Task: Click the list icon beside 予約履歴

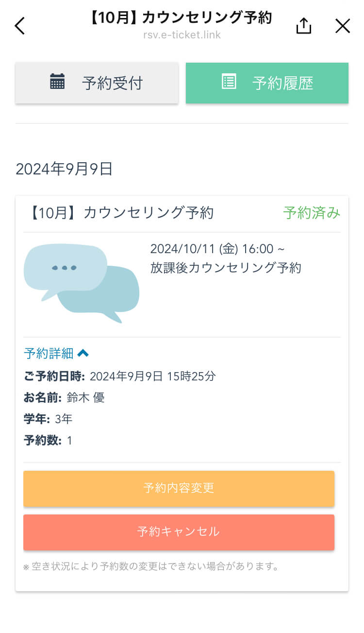Action: point(229,82)
